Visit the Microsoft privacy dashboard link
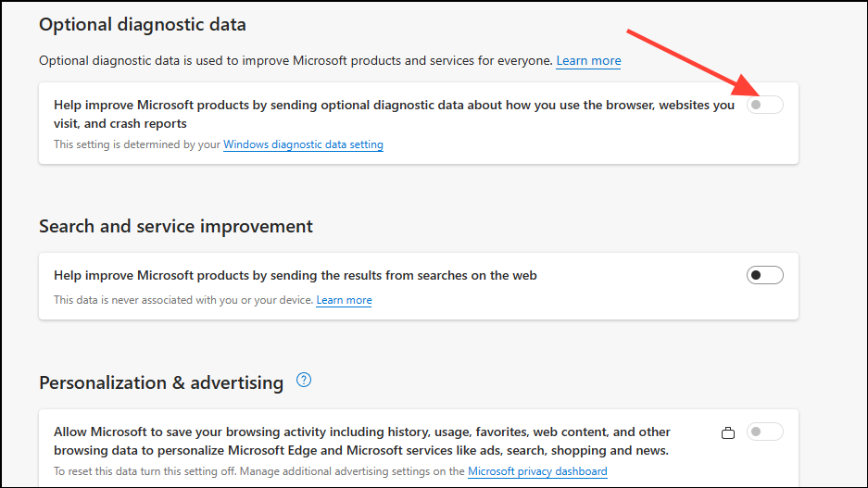868x488 pixels. (537, 471)
